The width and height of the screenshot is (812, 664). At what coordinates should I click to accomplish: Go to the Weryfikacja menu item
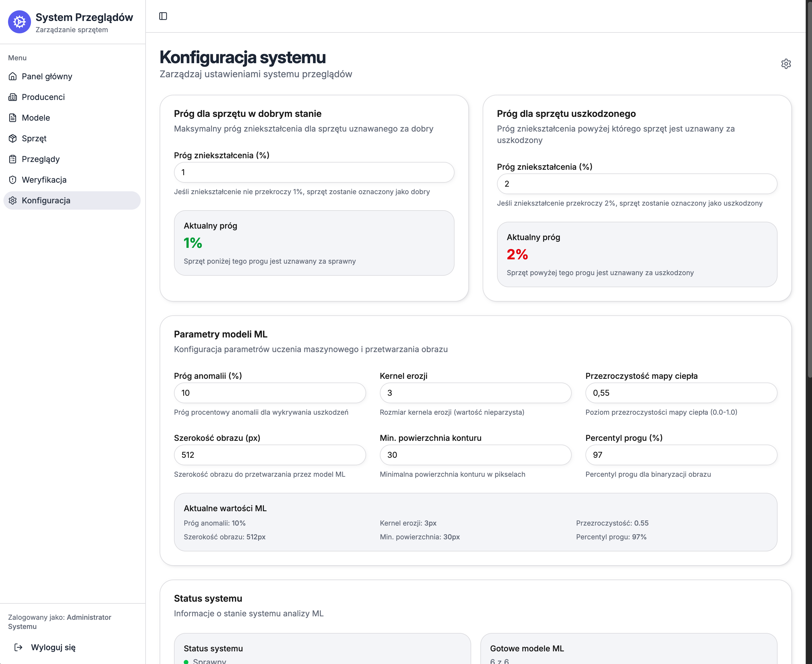tap(44, 180)
